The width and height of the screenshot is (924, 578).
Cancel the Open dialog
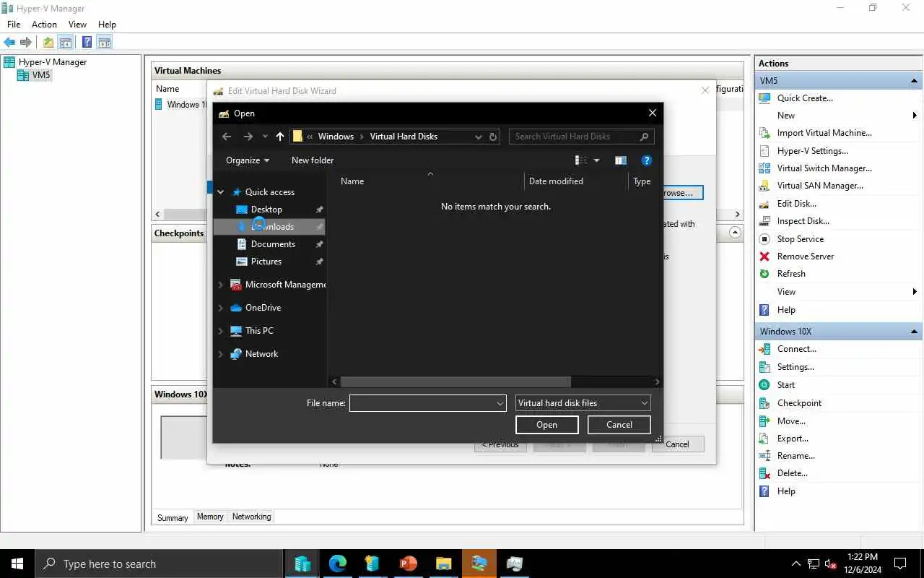(x=619, y=425)
